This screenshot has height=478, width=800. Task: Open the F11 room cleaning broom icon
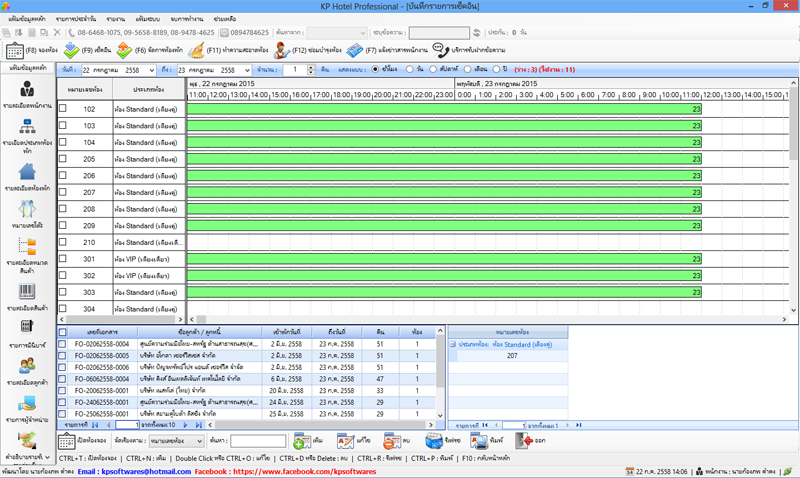[x=196, y=51]
